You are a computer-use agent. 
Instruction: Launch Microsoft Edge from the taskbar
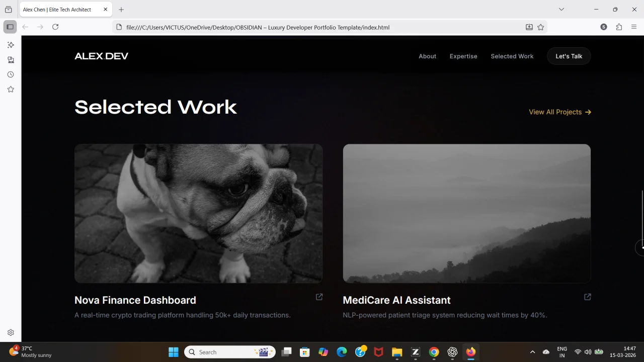[342, 352]
